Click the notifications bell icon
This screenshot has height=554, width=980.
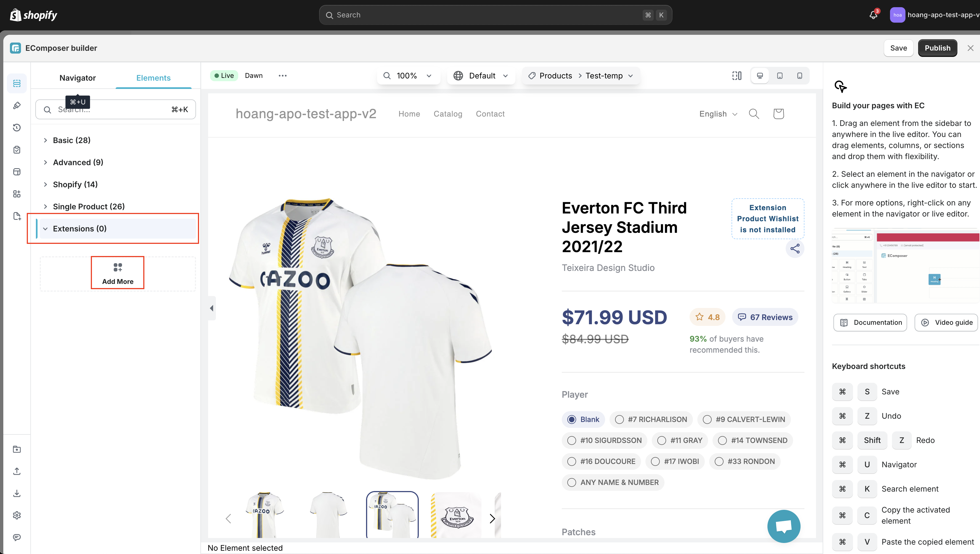pyautogui.click(x=873, y=15)
